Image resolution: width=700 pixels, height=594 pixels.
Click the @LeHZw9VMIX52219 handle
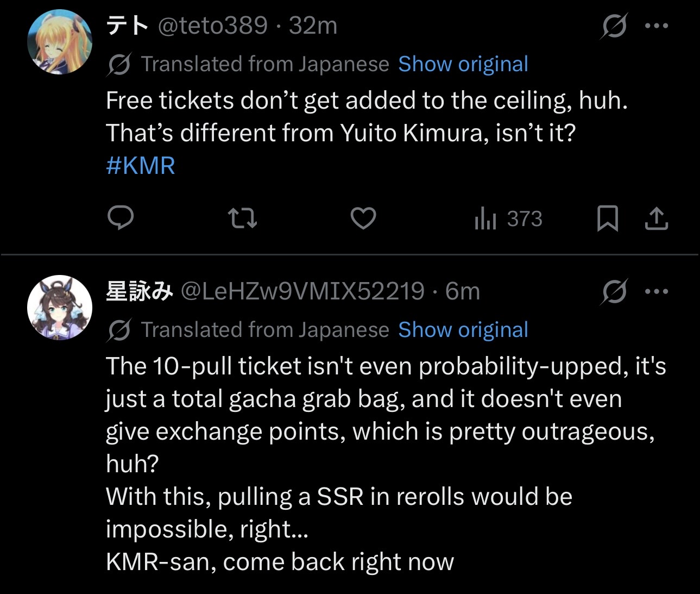tap(302, 292)
